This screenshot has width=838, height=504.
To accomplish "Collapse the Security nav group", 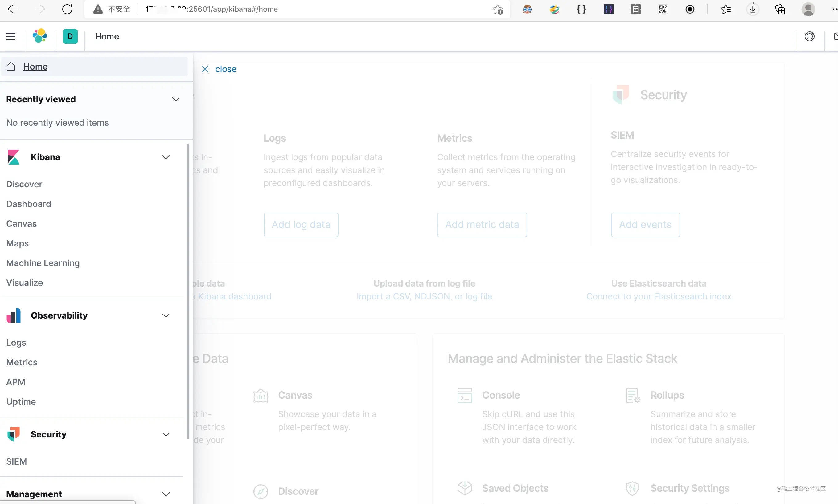I will 166,434.
